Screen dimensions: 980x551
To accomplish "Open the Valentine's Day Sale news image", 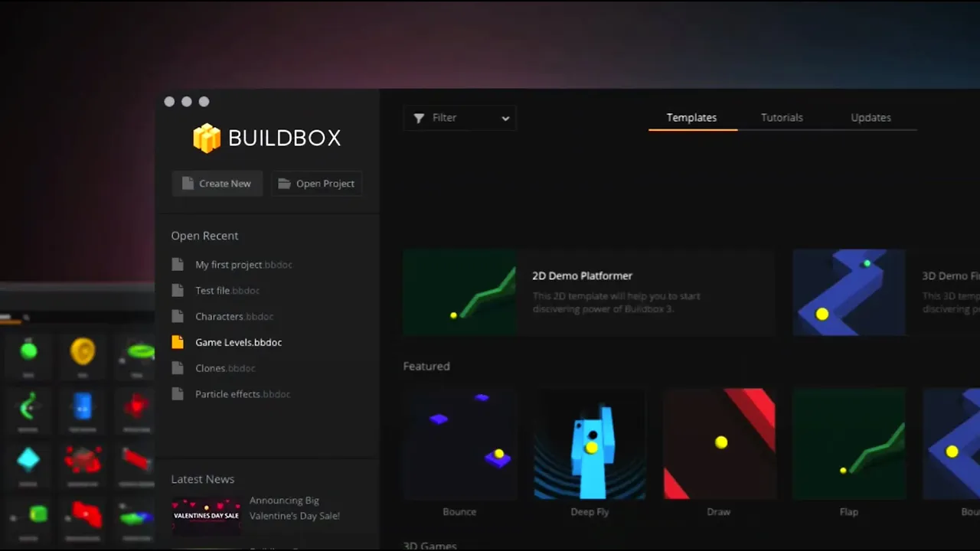I will click(206, 514).
